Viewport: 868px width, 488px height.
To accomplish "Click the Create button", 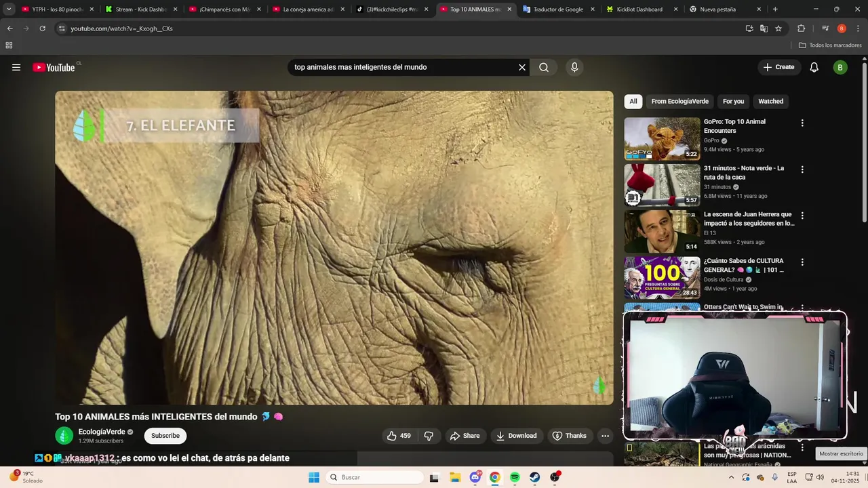I will tap(778, 67).
